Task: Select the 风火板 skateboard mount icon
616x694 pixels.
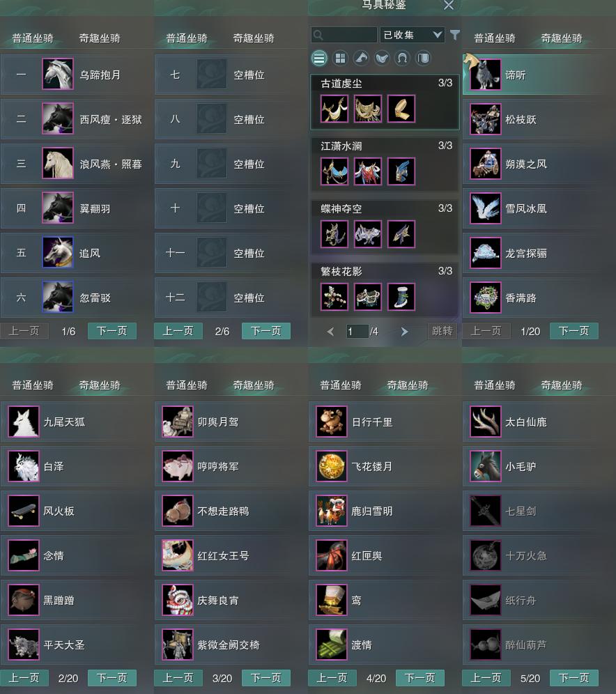Action: coord(24,511)
